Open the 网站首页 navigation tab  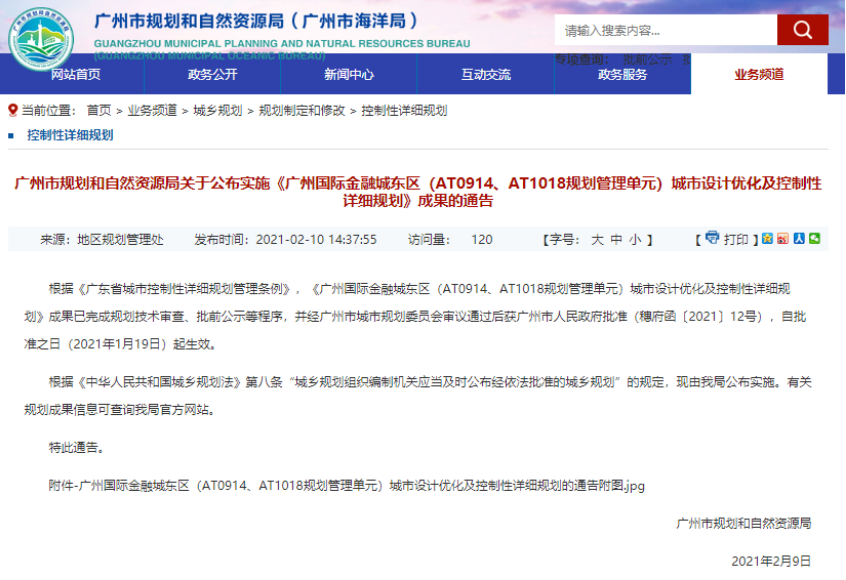pyautogui.click(x=76, y=74)
